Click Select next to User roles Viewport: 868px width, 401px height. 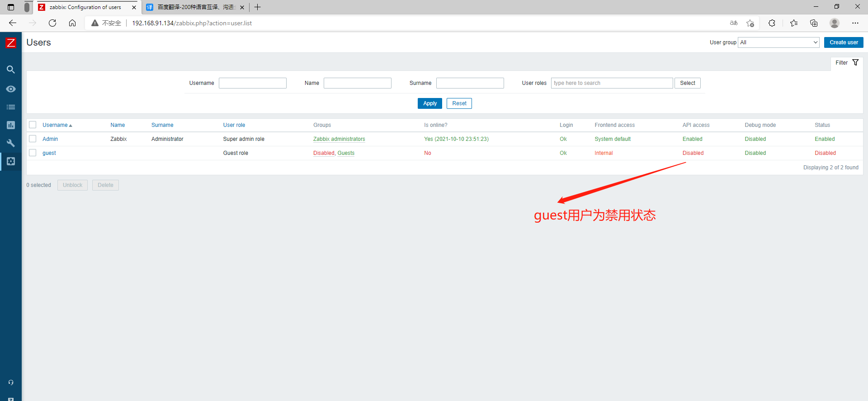[x=688, y=83]
